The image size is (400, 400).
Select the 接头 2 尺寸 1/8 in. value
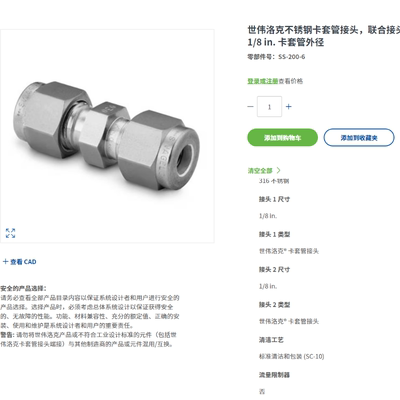(268, 286)
